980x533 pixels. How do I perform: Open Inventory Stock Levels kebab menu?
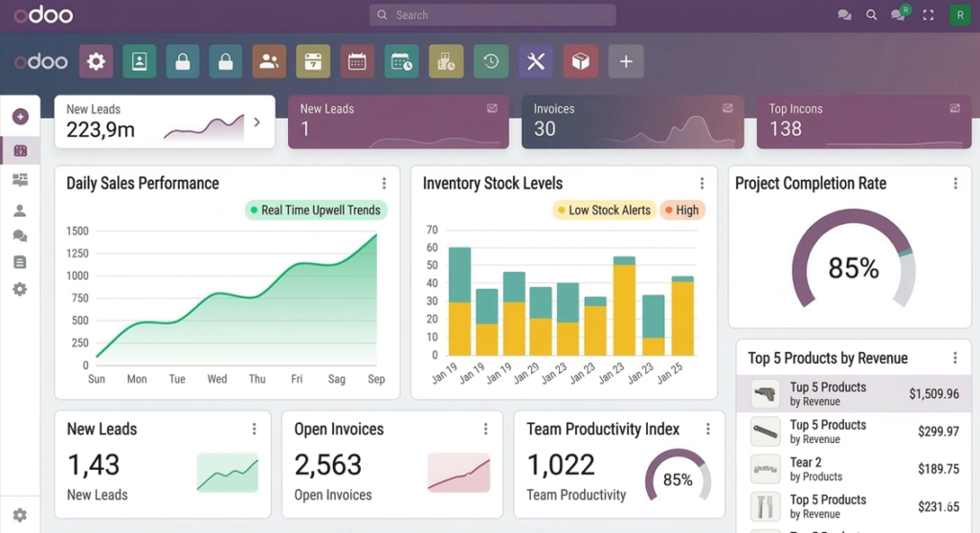coord(702,184)
